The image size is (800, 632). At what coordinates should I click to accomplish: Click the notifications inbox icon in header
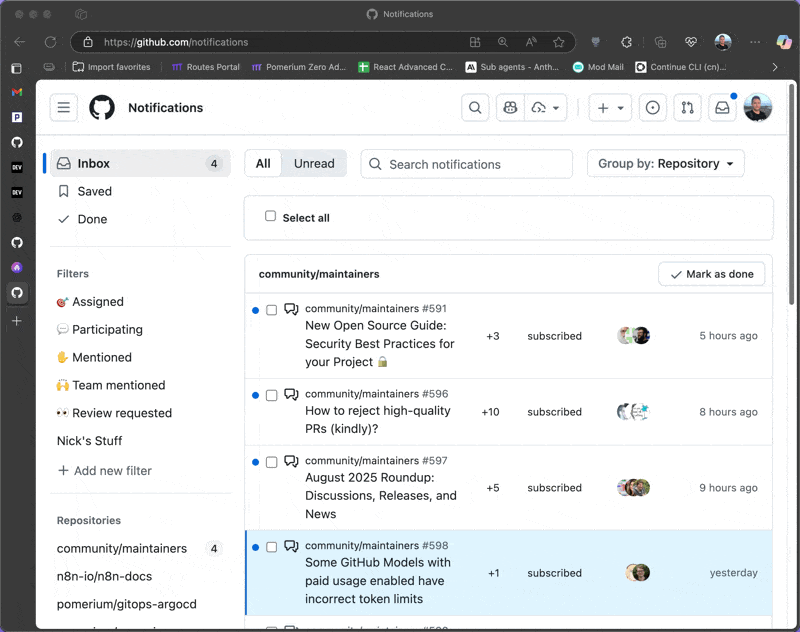click(721, 108)
